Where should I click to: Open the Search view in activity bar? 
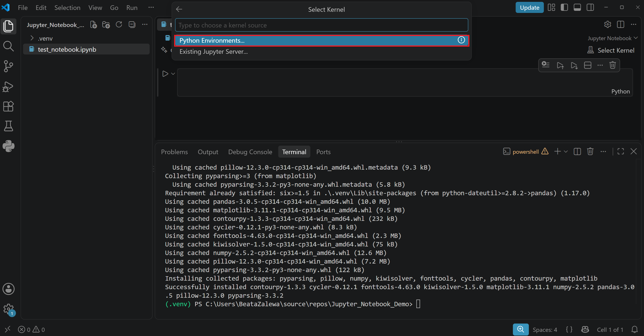tap(8, 46)
